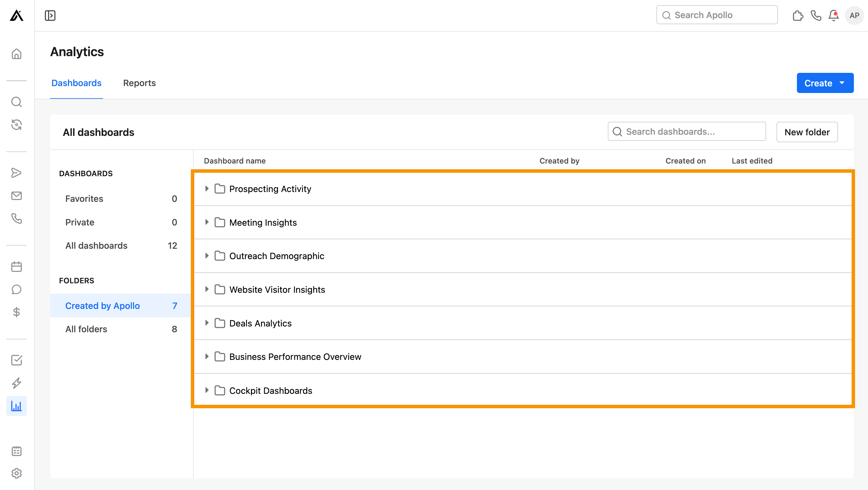The image size is (868, 490).
Task: Select All folders filter
Action: pos(121,329)
